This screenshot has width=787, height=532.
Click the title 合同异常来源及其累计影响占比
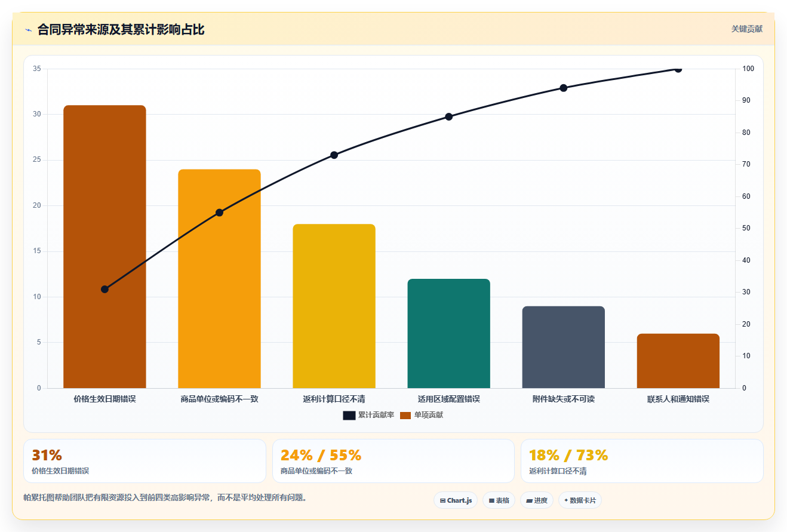(121, 29)
